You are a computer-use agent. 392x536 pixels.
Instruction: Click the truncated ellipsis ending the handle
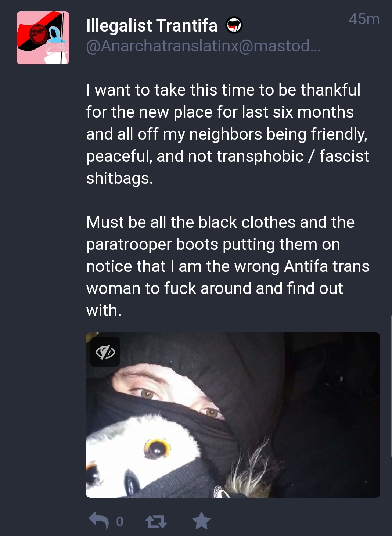tap(315, 47)
